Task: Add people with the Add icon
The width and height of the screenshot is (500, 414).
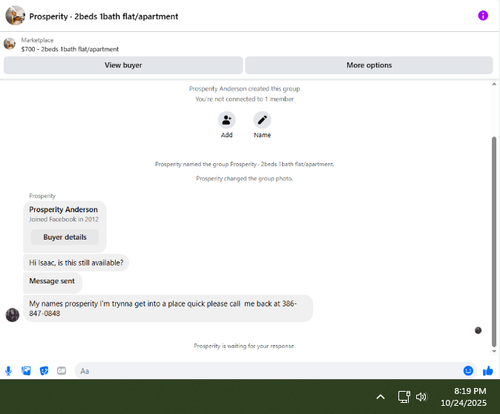Action: 227,120
